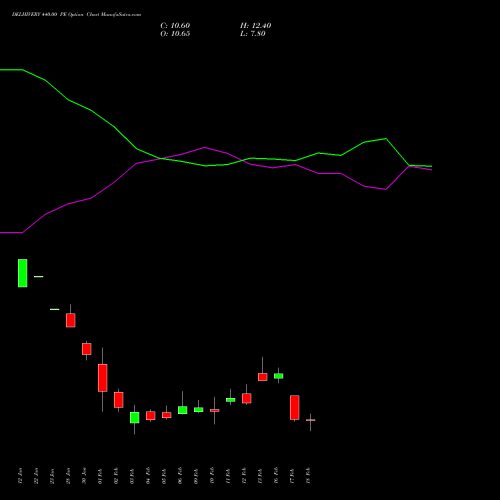500x500 pixels.
Task: Click the green 16 Feb candlestick
Action: [x=279, y=376]
